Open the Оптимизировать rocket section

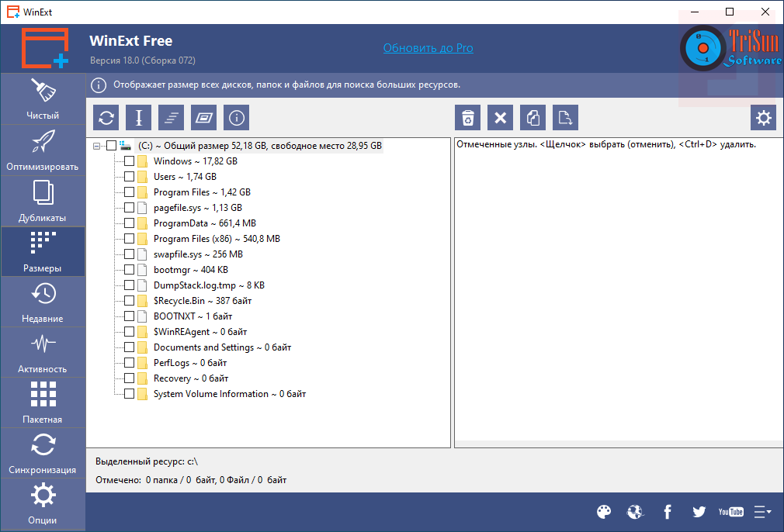point(43,150)
